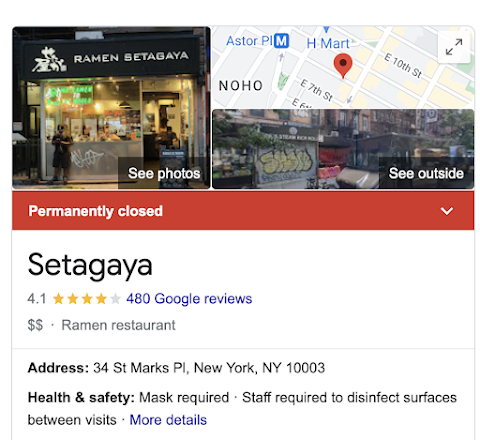The image size is (480, 440).
Task: Click the map preview area
Action: point(343,67)
